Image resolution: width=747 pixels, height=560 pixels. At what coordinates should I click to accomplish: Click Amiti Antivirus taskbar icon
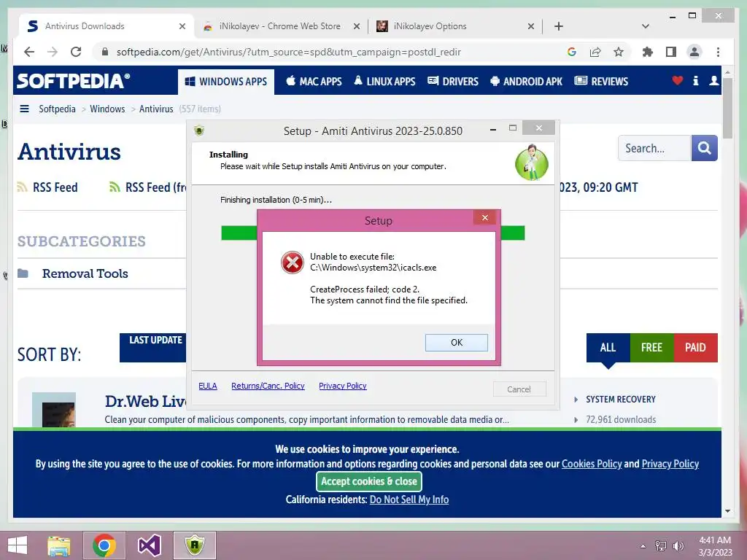pyautogui.click(x=194, y=545)
